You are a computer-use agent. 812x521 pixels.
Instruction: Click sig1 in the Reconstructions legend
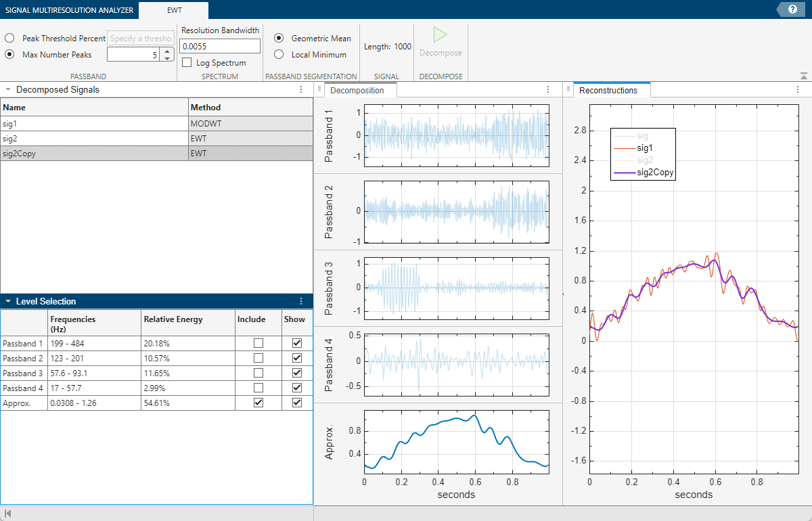click(644, 148)
